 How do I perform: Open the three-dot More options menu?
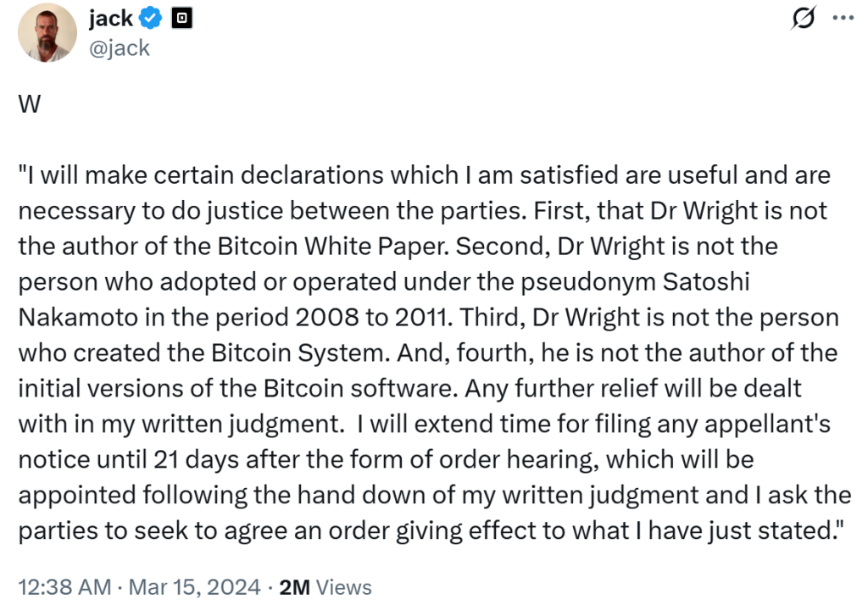coord(843,20)
